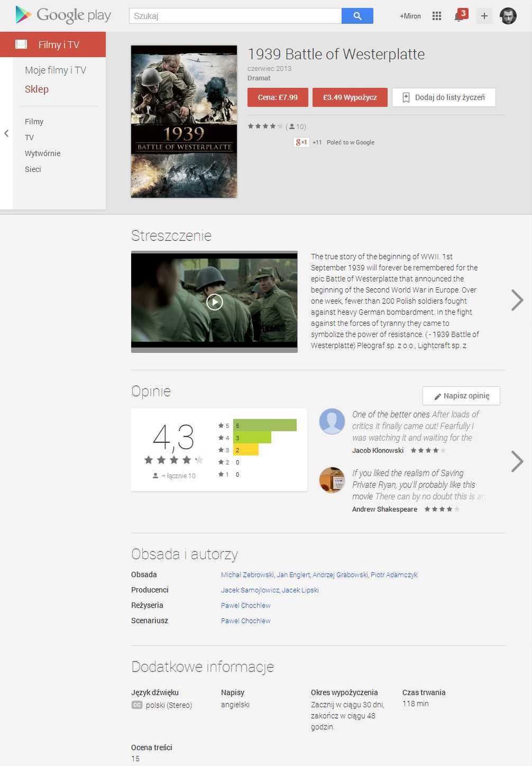This screenshot has height=766, width=532.
Task: Show next summary content with right chevron
Action: (x=517, y=300)
